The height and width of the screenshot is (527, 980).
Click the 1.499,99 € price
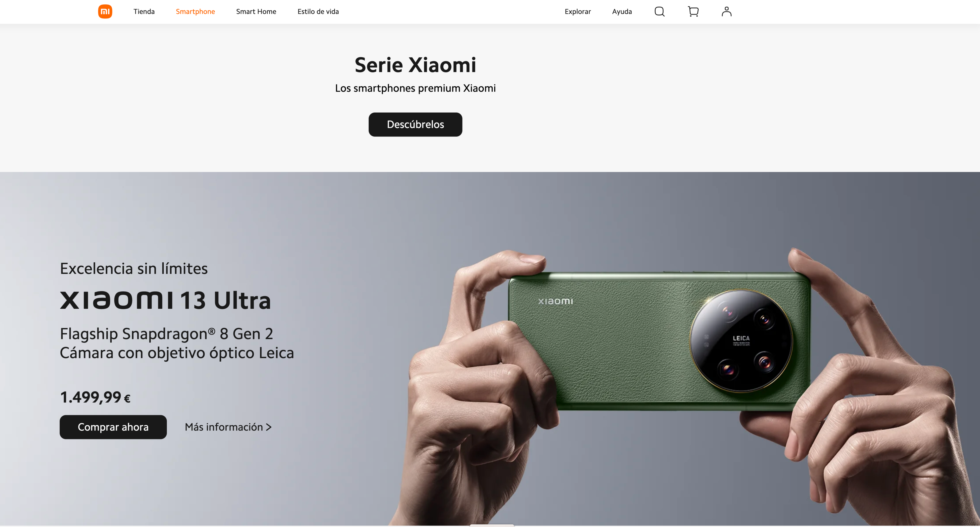pos(95,397)
